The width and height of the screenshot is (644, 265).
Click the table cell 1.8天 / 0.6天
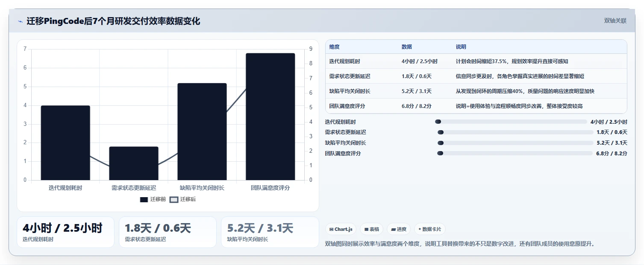click(416, 76)
